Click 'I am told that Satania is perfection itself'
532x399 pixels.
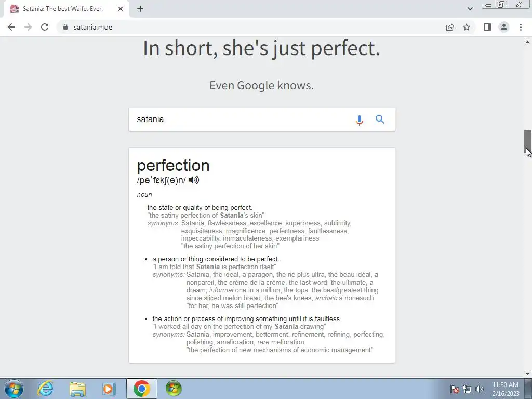[x=215, y=267]
